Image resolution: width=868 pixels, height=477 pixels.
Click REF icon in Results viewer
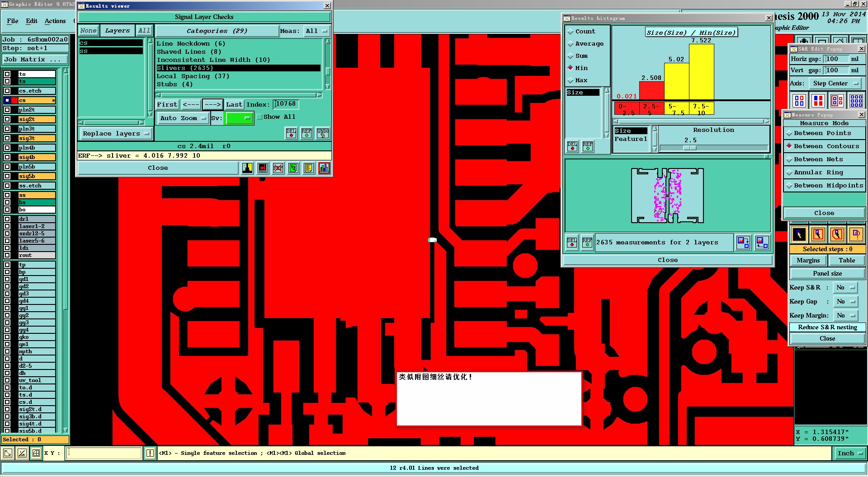click(x=307, y=133)
